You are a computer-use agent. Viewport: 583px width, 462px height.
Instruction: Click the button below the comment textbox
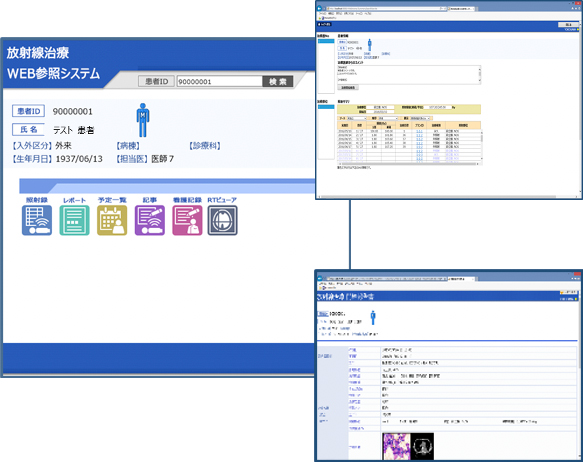point(348,88)
